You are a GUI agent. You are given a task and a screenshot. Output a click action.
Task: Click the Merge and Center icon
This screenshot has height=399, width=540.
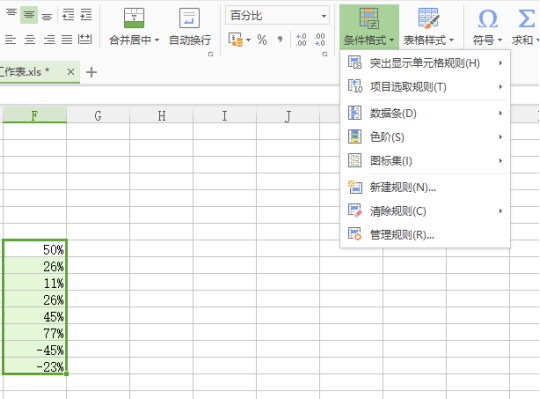pos(134,18)
